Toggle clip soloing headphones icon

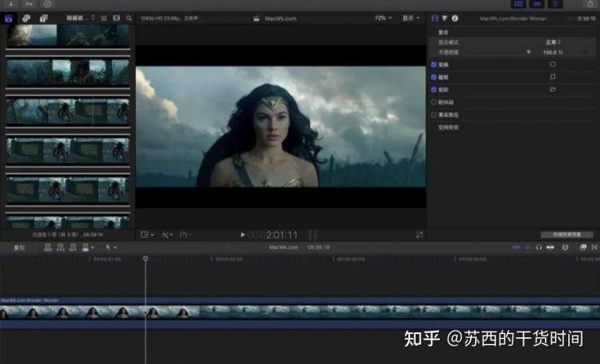tap(539, 247)
